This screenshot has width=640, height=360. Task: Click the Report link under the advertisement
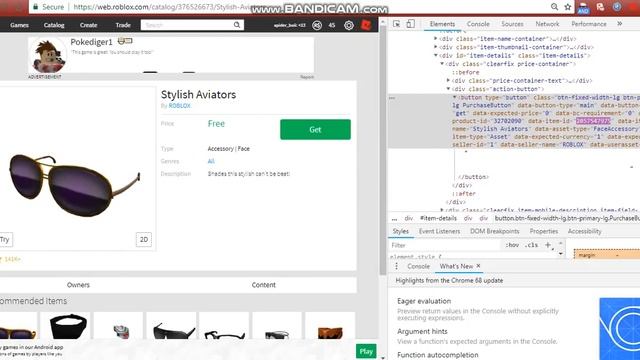(307, 77)
